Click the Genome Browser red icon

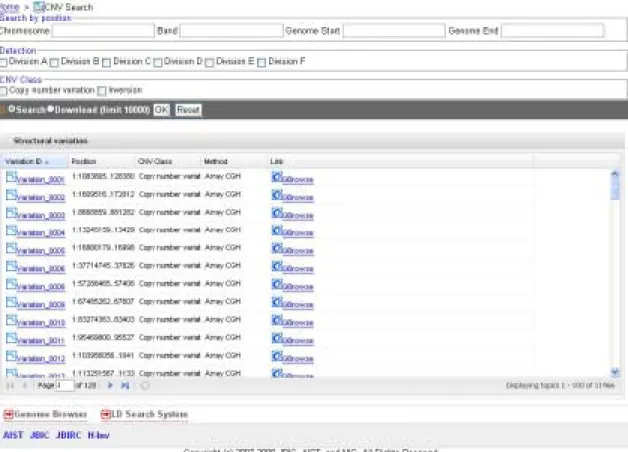pyautogui.click(x=8, y=414)
